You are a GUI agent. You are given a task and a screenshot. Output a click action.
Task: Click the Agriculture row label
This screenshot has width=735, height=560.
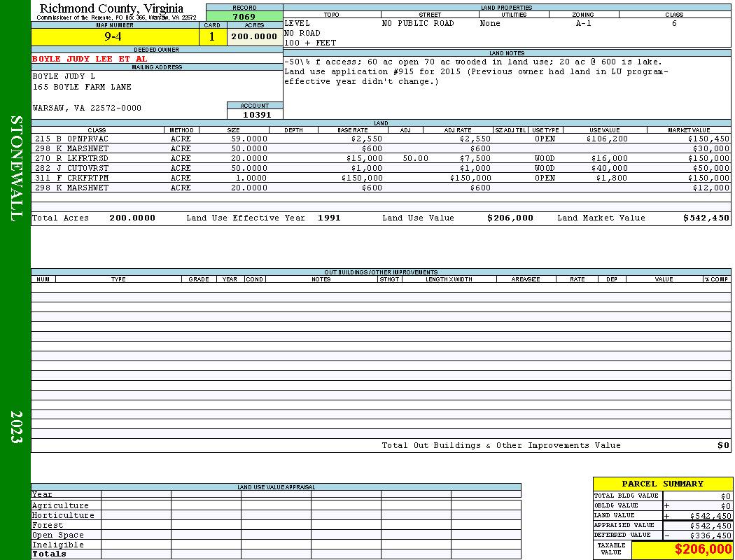pos(60,505)
